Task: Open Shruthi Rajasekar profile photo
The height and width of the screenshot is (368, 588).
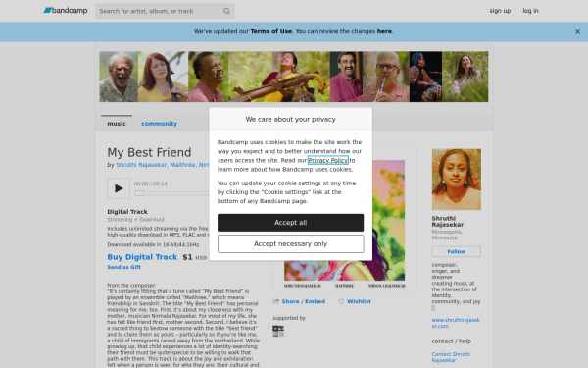Action: [x=457, y=180]
